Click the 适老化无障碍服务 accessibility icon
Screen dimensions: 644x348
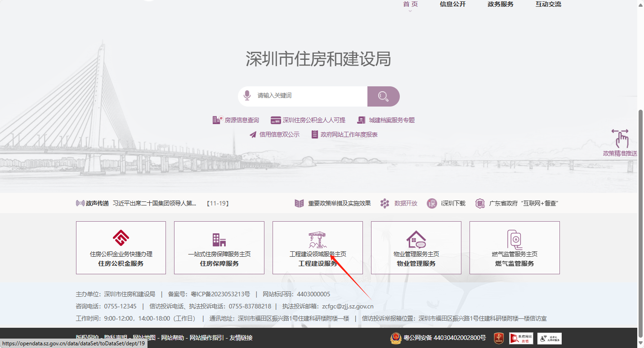click(x=550, y=338)
